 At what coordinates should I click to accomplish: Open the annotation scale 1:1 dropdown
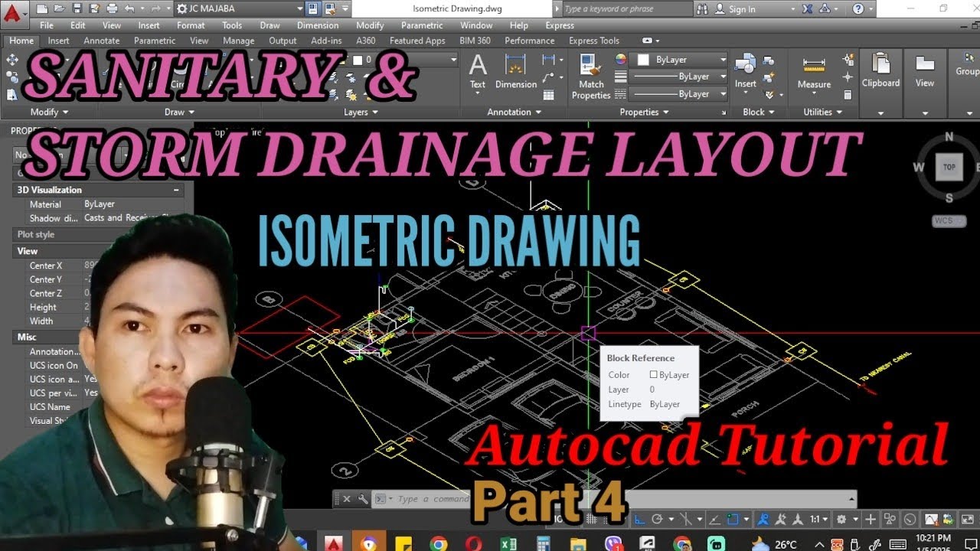(x=818, y=520)
